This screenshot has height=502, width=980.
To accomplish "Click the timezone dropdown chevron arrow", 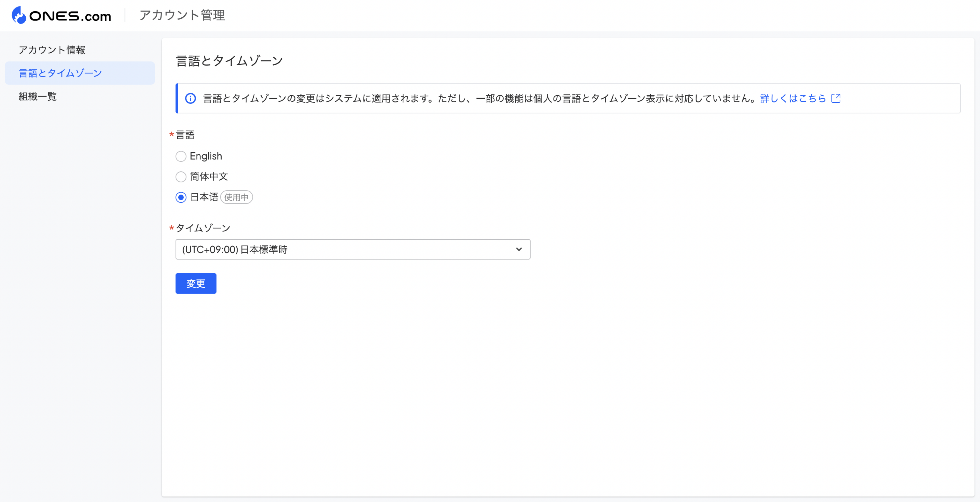I will point(519,249).
